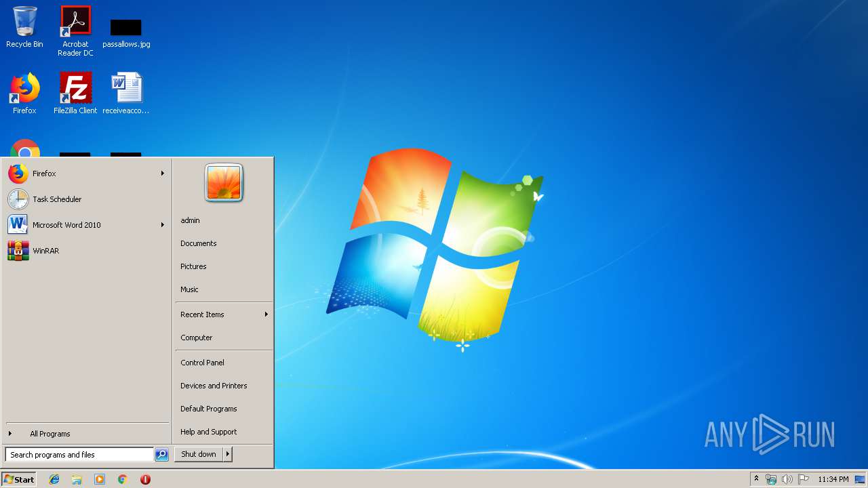This screenshot has height=488, width=868.
Task: Click the volume speaker tray icon
Action: (787, 479)
